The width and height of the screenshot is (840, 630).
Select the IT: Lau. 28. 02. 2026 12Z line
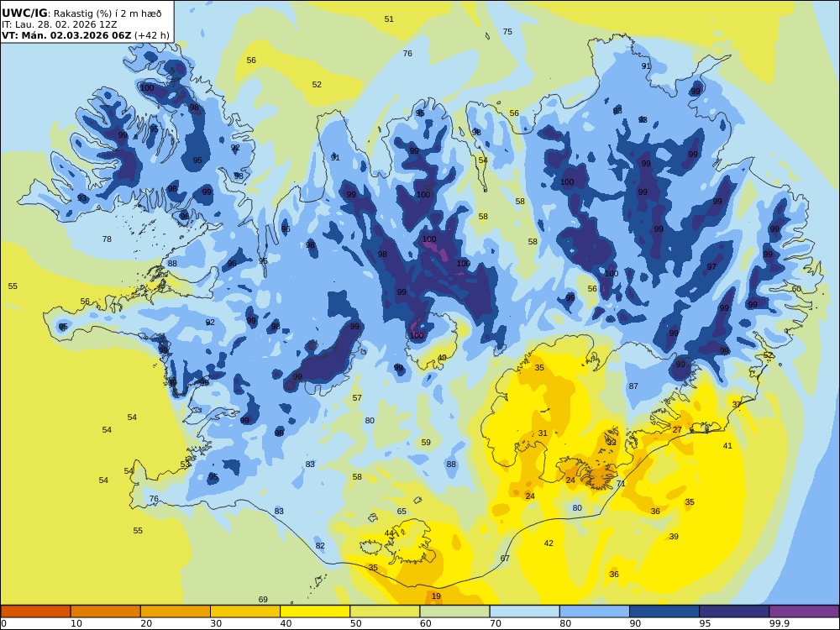click(x=59, y=24)
